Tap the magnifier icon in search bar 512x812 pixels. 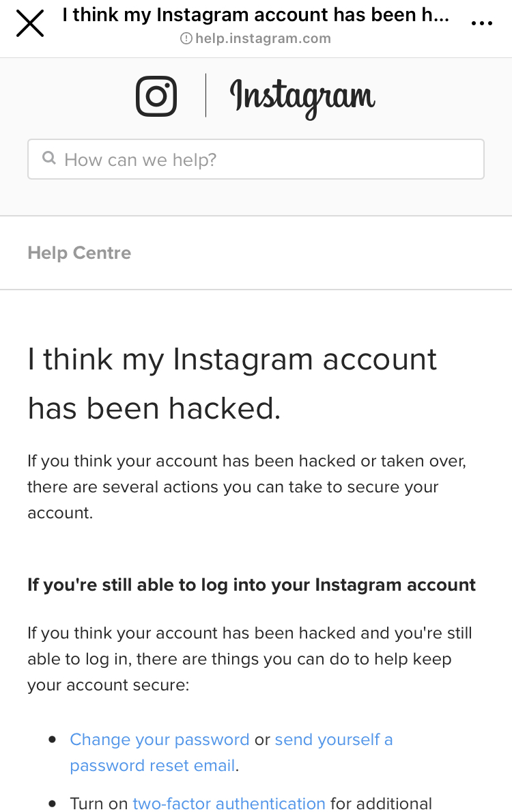[49, 158]
